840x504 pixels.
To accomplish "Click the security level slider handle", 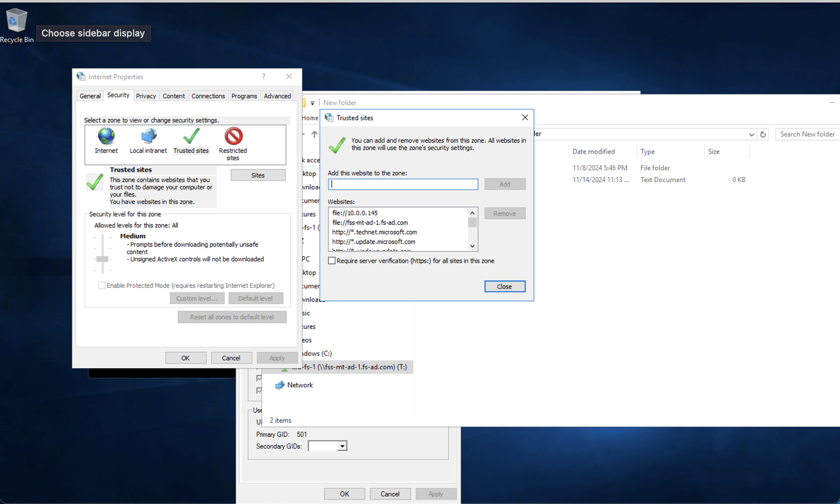I will [x=102, y=258].
